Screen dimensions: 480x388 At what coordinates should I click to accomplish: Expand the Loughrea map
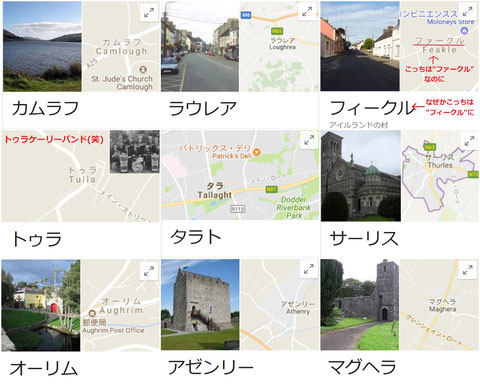307,12
